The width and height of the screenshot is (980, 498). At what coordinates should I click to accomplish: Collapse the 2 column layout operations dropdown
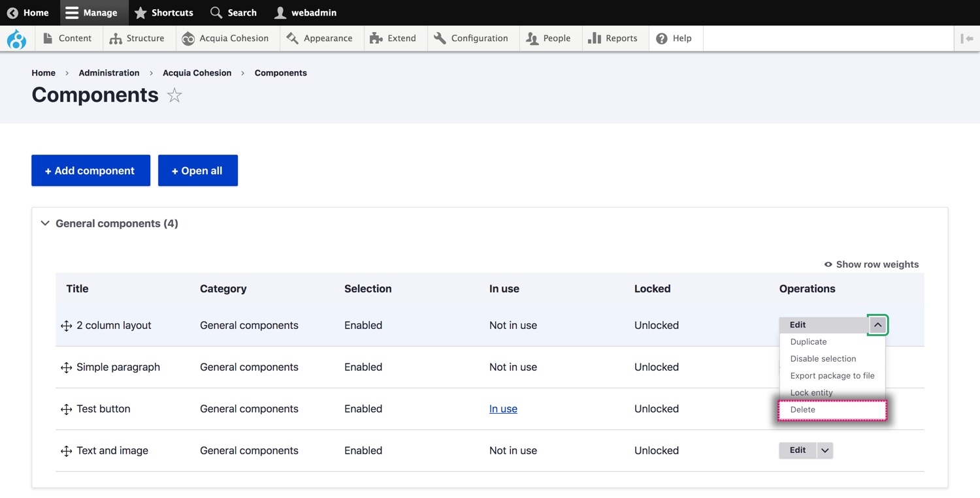pyautogui.click(x=877, y=325)
